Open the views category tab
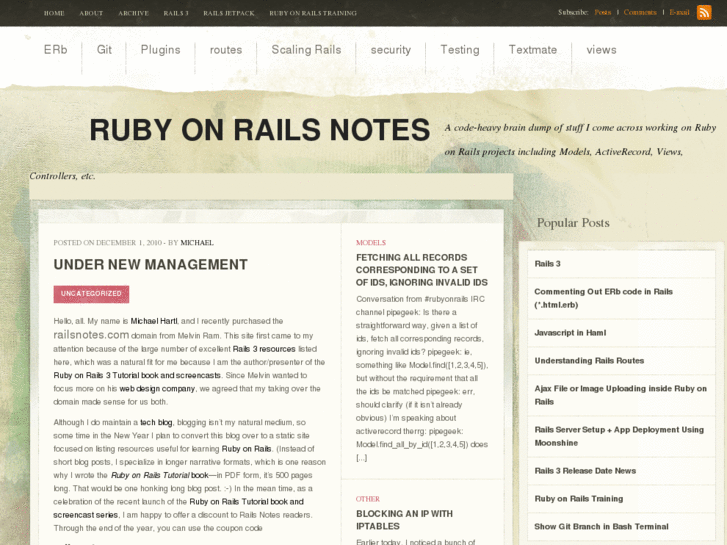Image resolution: width=727 pixels, height=545 pixels. coord(601,50)
